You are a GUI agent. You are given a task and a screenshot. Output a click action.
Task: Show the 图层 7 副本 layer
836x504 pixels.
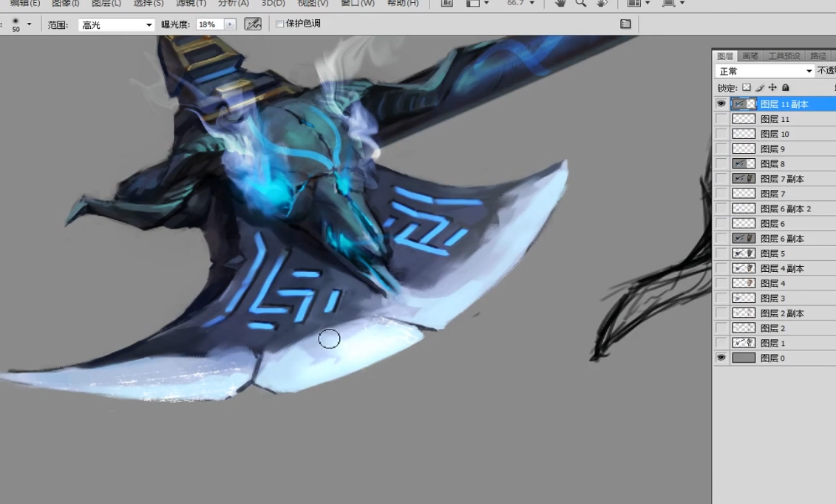click(721, 179)
